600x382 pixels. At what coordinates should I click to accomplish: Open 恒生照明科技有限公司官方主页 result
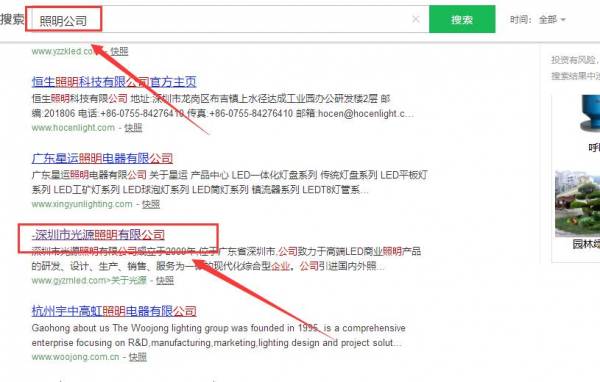click(x=114, y=82)
